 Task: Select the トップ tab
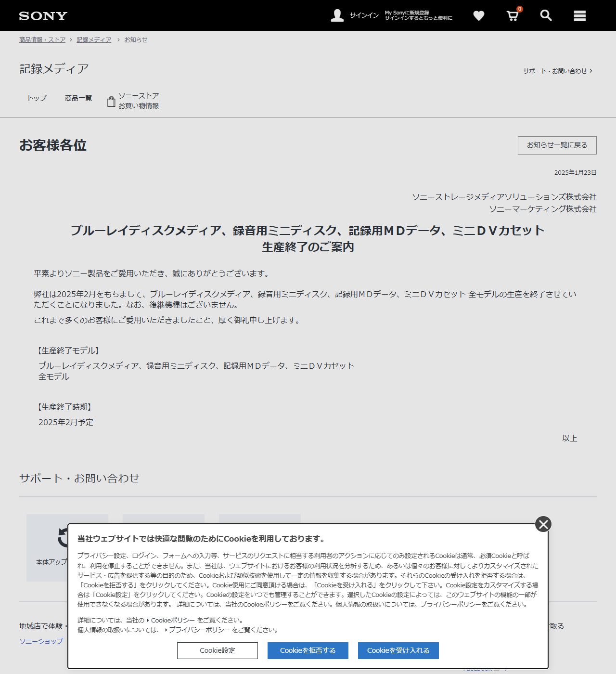point(37,98)
